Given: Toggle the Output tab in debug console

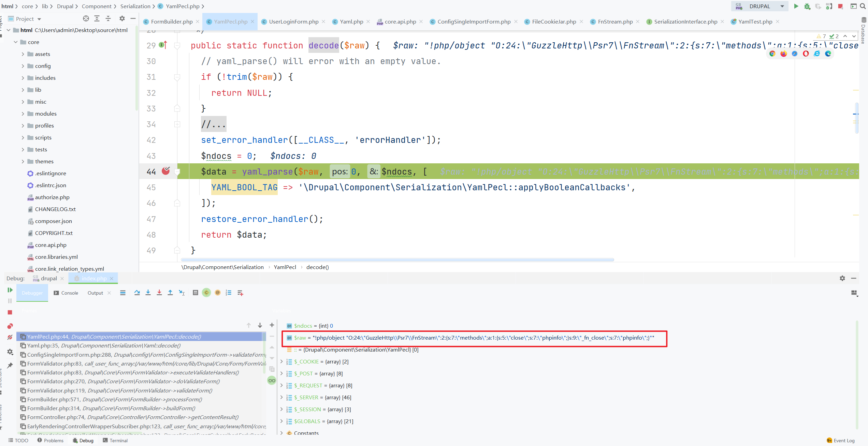Looking at the screenshot, I should [x=95, y=293].
